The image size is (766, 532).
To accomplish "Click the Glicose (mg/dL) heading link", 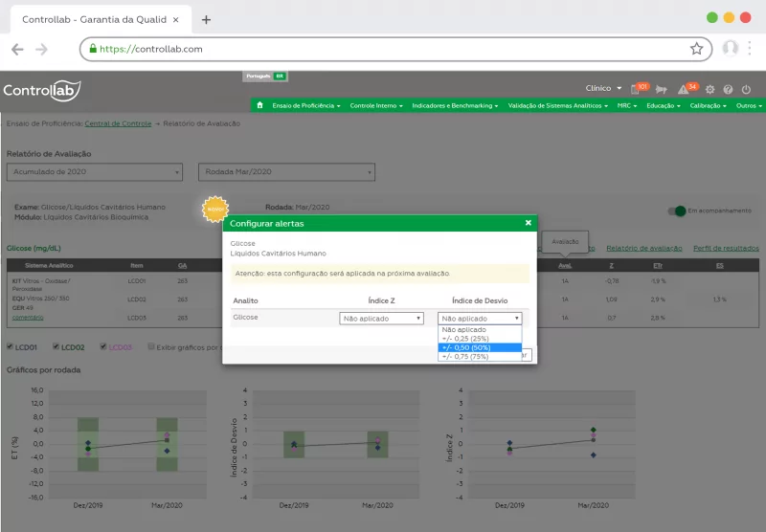I will click(x=34, y=248).
